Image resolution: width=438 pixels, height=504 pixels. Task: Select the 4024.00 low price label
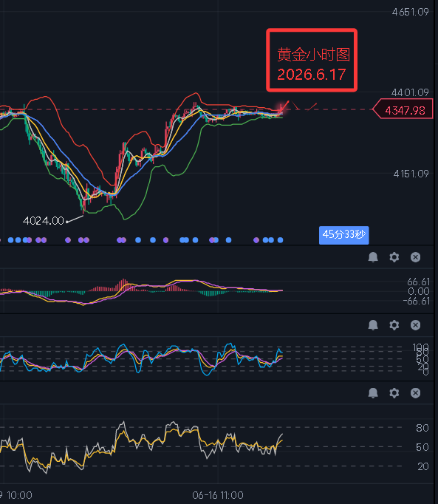click(x=44, y=221)
